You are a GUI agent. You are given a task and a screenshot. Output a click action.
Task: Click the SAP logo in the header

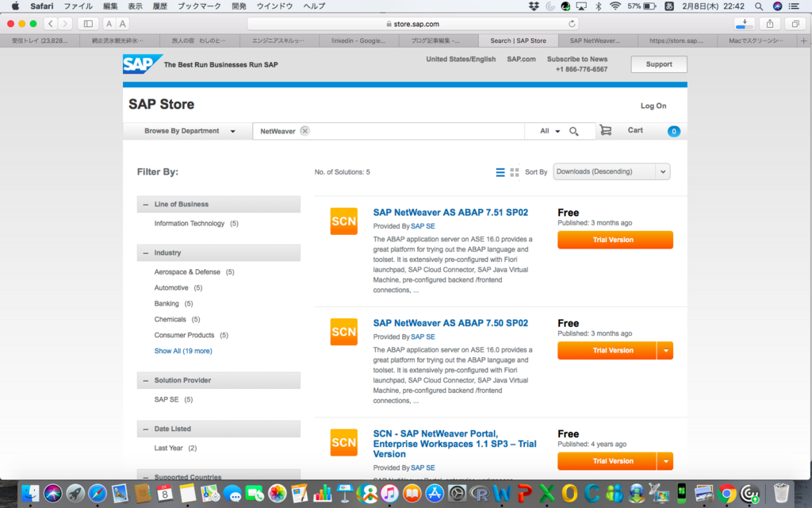click(142, 64)
